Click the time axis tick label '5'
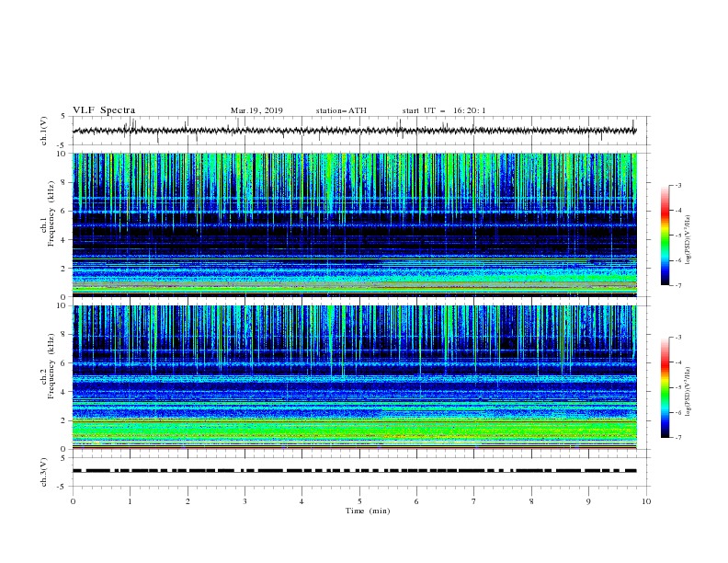This screenshot has height=563, width=728. coord(359,501)
